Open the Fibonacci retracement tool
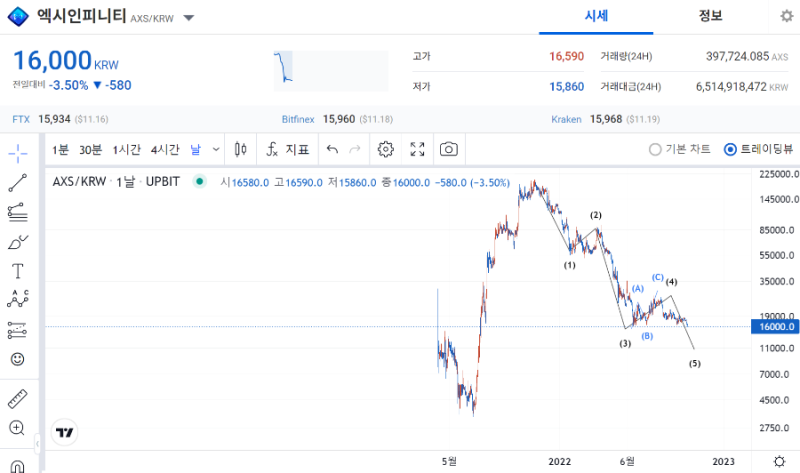 pos(17,212)
